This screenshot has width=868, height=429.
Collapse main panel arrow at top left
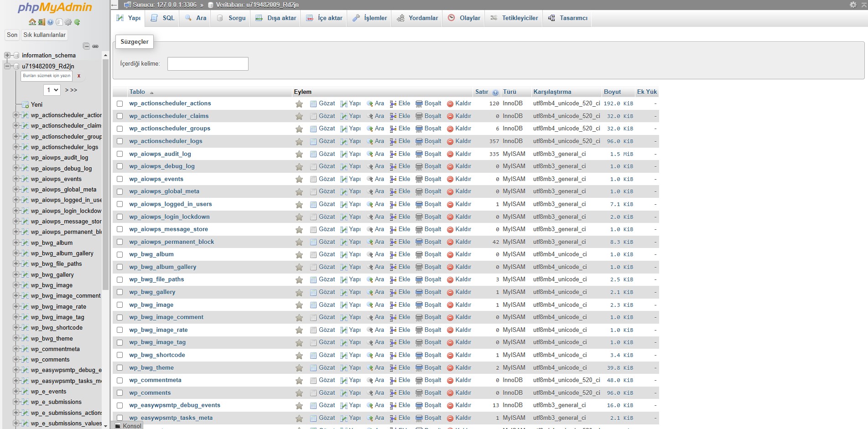(x=114, y=5)
